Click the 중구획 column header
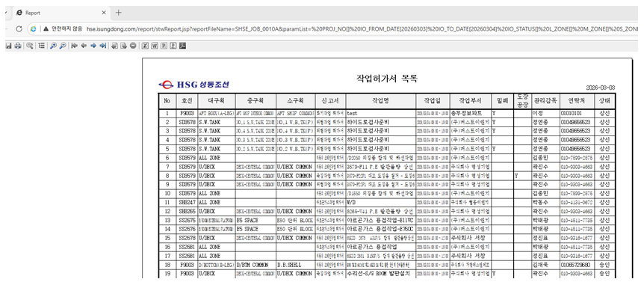Screen dimensions: 644x291 (256, 101)
